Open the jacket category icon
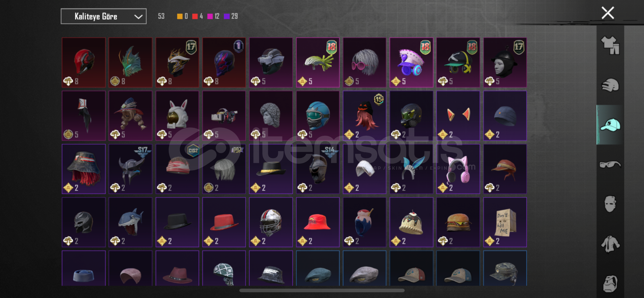The image size is (644, 298). [x=610, y=244]
